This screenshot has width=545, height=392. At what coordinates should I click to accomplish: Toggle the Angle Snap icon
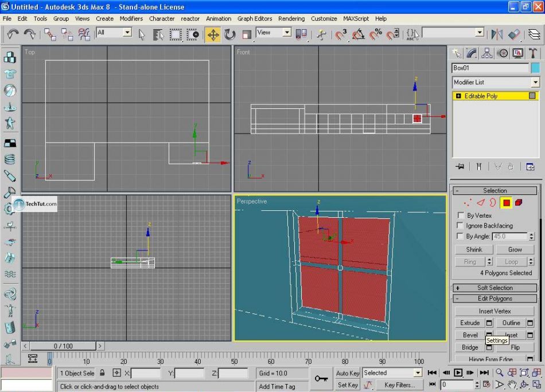[359, 34]
